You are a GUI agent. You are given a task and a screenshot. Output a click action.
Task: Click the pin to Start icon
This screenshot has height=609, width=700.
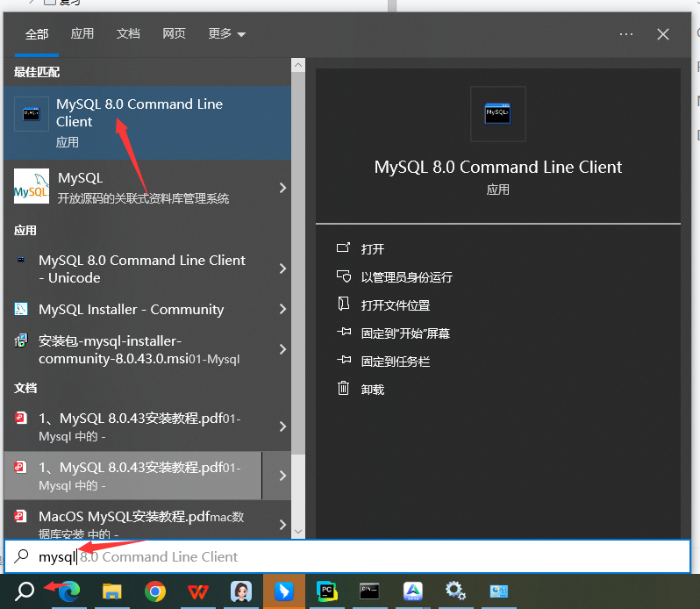point(344,332)
